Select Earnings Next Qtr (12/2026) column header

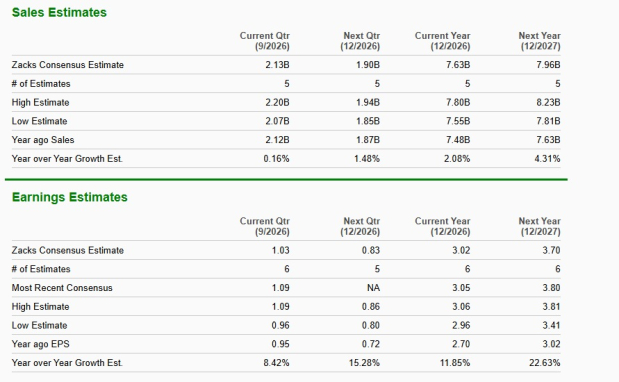360,227
